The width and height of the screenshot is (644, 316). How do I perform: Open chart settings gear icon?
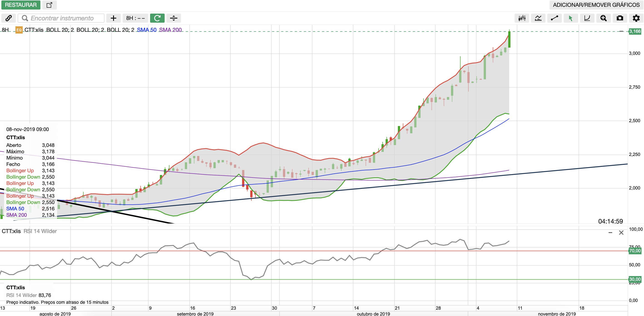[636, 18]
